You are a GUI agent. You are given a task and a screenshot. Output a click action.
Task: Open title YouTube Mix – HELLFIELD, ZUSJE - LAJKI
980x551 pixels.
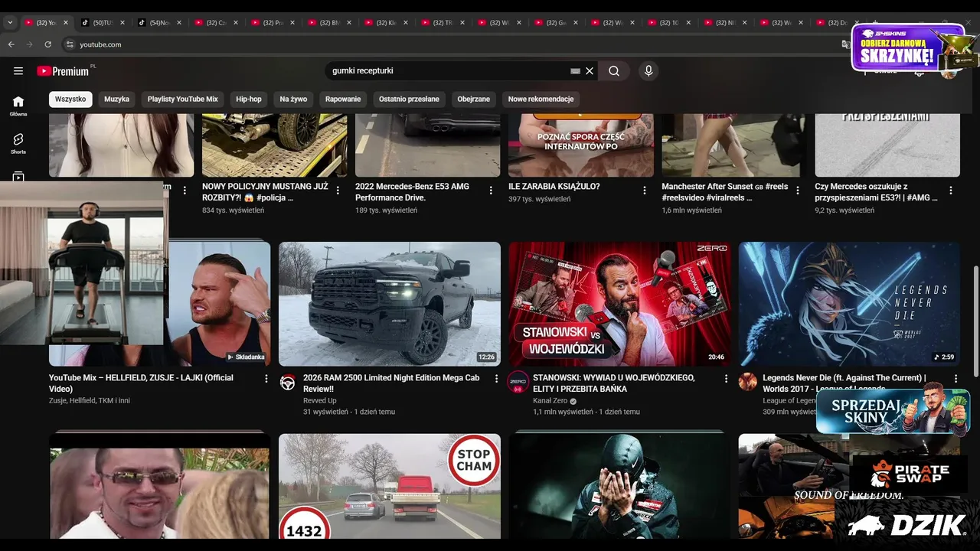[x=141, y=383]
